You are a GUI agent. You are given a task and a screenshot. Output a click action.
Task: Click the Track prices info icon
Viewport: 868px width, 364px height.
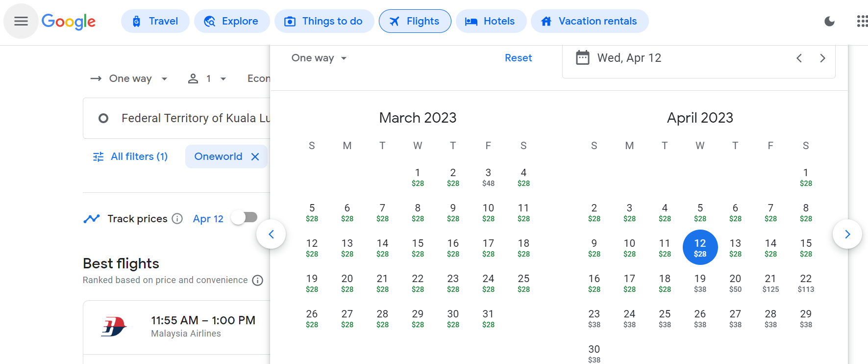coord(177,219)
